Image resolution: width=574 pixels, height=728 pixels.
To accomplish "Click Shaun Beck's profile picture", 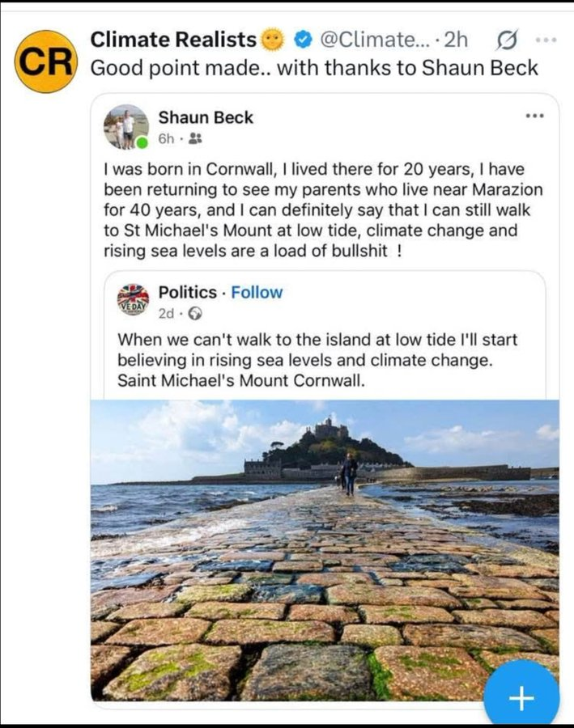I will point(125,126).
